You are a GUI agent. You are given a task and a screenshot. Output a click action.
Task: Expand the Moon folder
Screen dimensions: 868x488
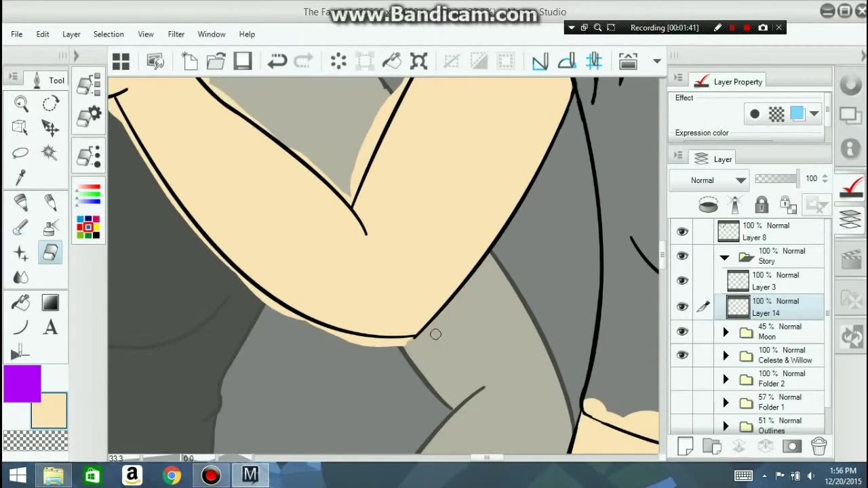point(726,332)
